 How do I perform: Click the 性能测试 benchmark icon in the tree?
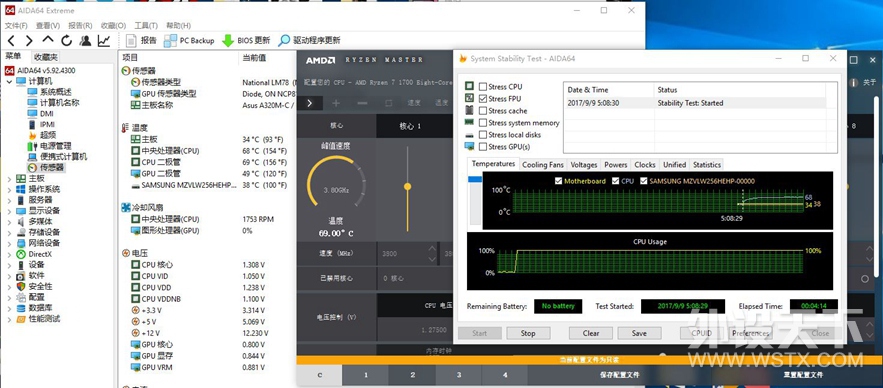pyautogui.click(x=21, y=319)
